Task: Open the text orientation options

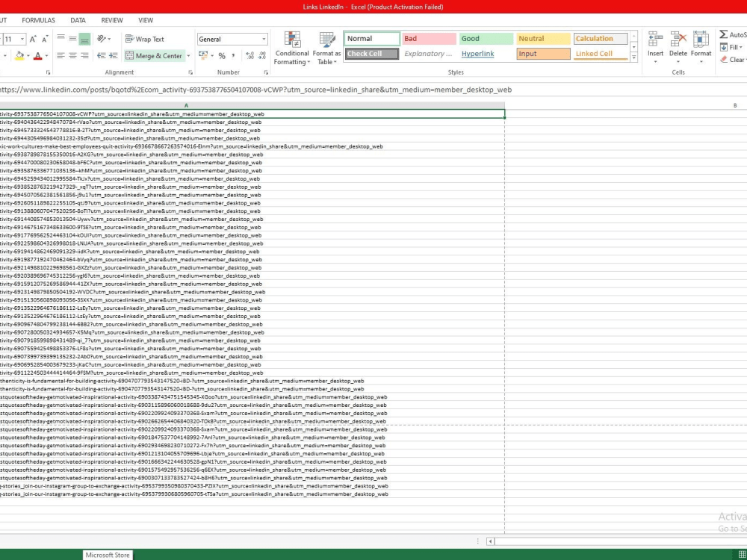Action: tap(103, 39)
